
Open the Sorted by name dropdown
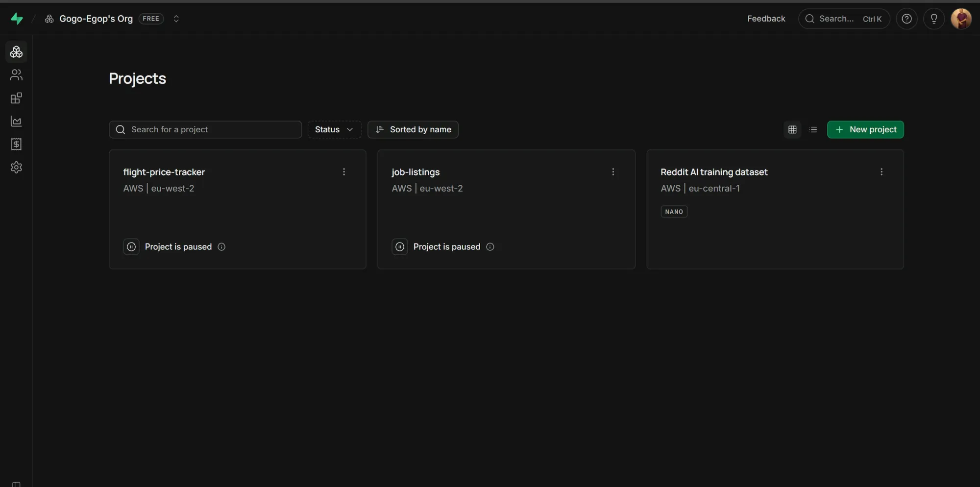(x=413, y=129)
